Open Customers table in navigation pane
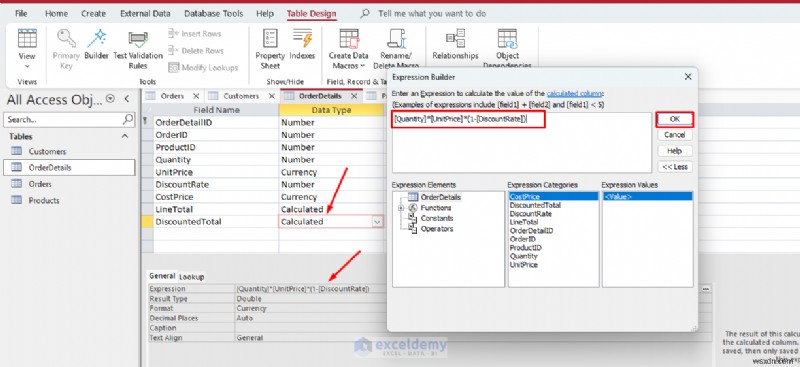800x367 pixels. 47,151
